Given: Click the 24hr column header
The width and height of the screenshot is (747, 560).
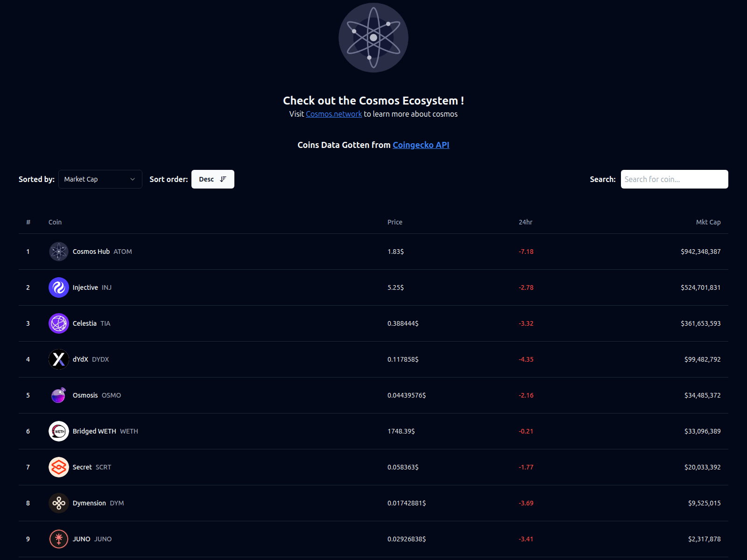Looking at the screenshot, I should (x=526, y=222).
